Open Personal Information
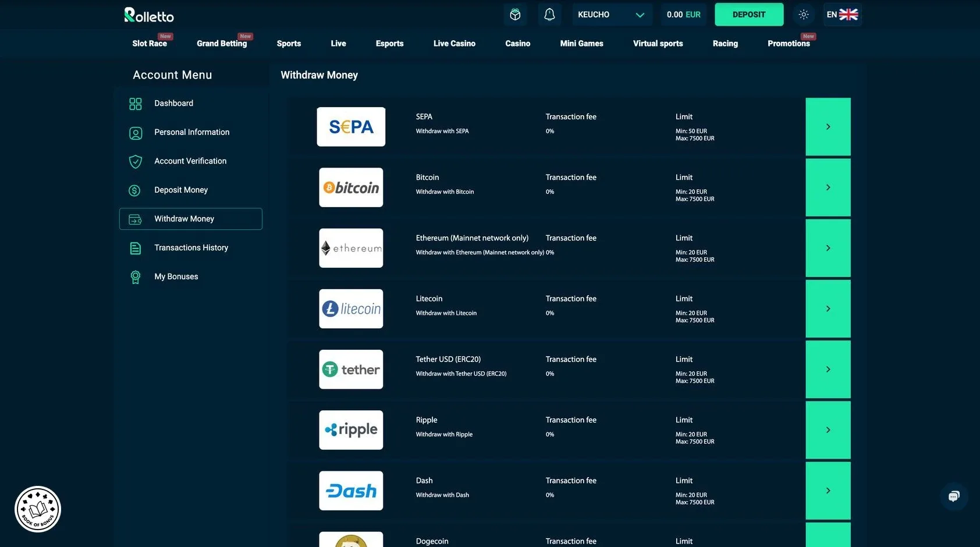Screen dimensions: 980x547 coord(191,132)
